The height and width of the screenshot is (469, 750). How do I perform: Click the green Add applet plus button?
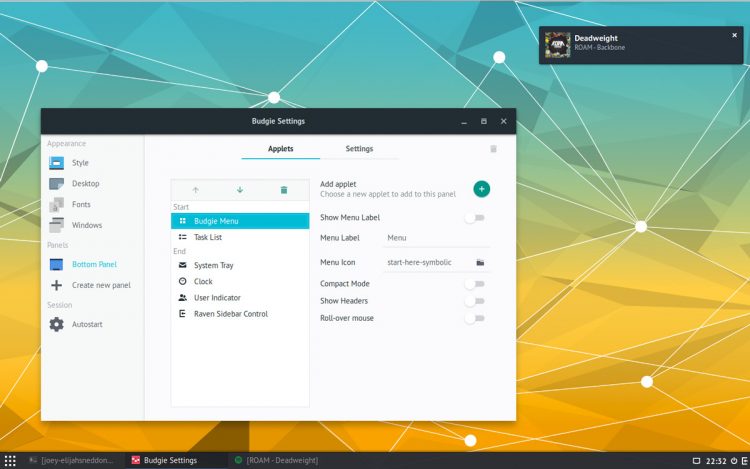[482, 189]
